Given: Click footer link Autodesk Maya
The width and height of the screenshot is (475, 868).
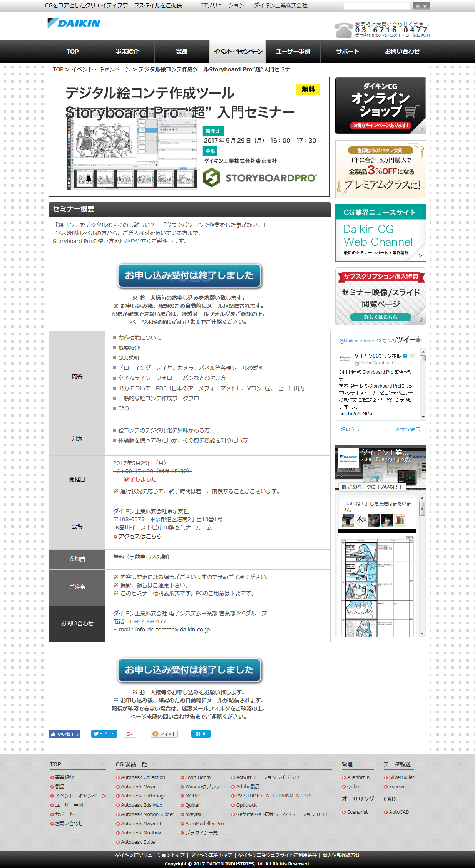Looking at the screenshot, I should pyautogui.click(x=138, y=787).
